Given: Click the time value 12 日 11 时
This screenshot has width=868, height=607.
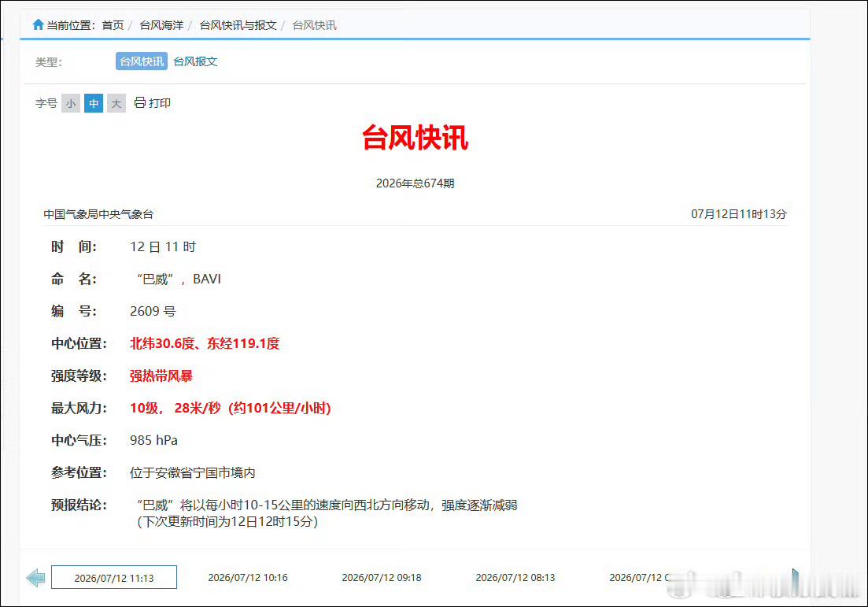Looking at the screenshot, I should click(164, 247).
